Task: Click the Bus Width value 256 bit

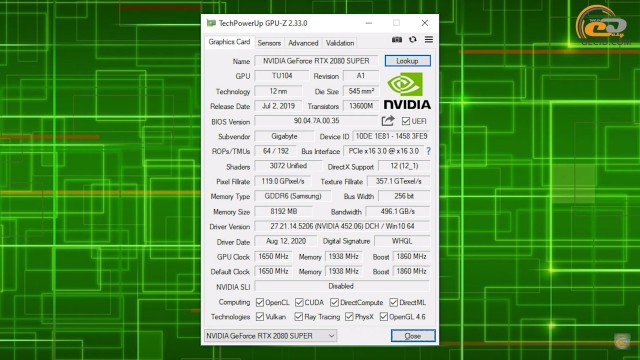Action: (x=404, y=196)
